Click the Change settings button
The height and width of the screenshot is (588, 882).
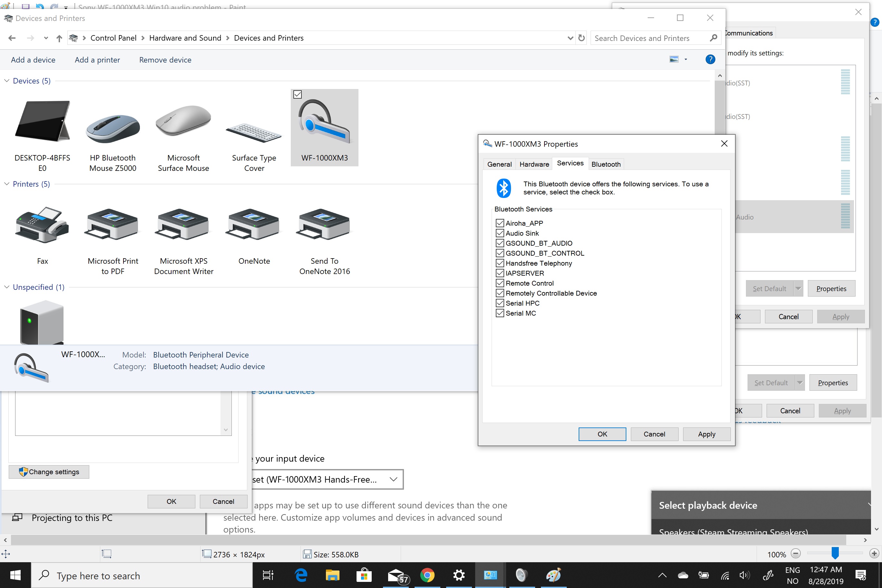tap(49, 472)
